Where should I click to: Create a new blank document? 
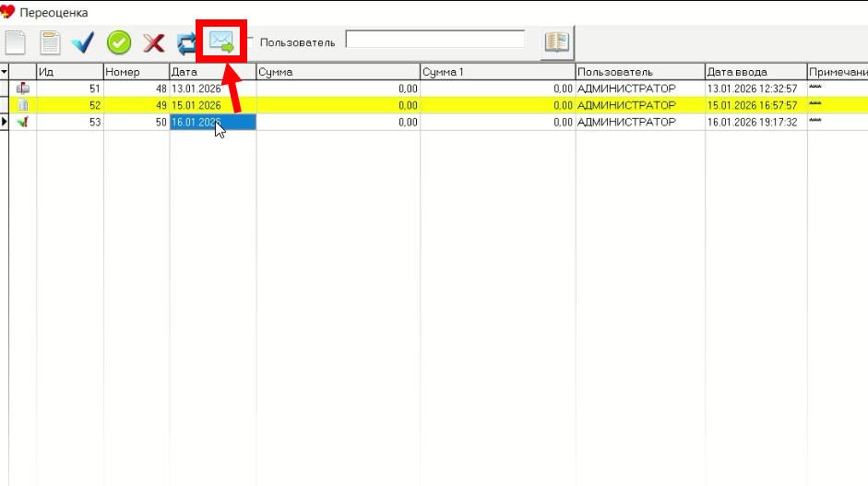(x=16, y=42)
